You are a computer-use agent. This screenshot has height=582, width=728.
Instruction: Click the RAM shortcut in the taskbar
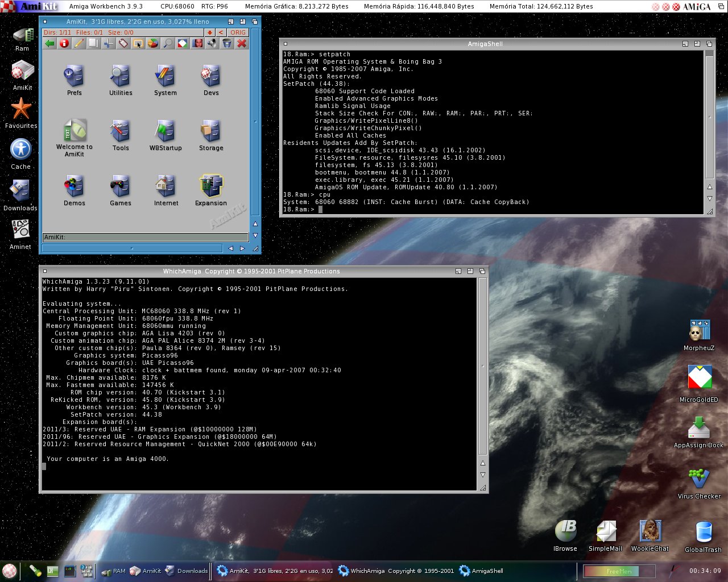[113, 571]
